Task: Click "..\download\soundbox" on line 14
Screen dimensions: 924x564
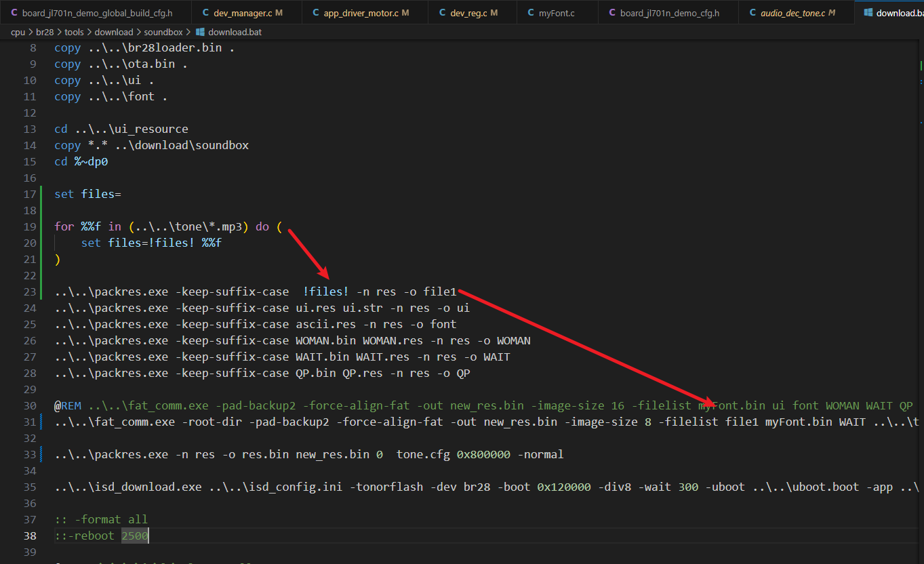Action: [182, 145]
